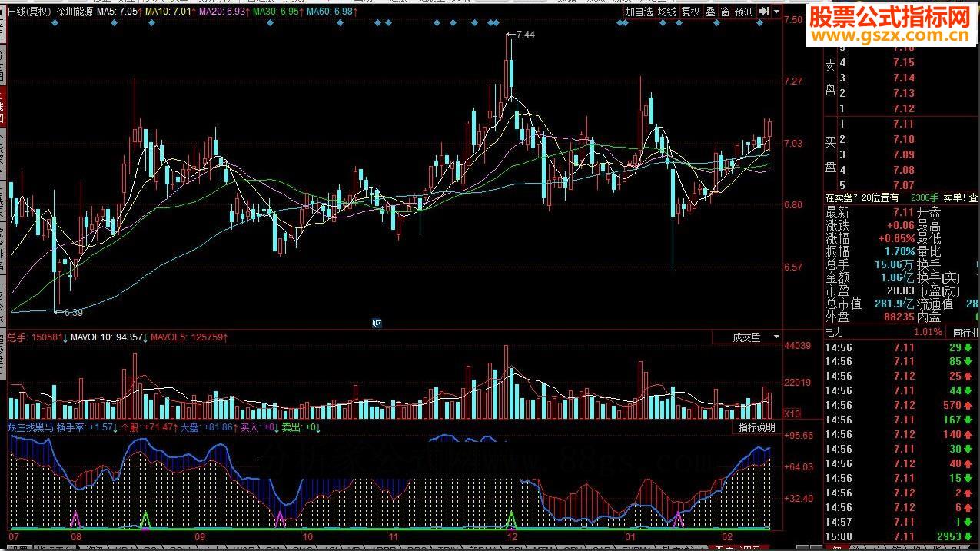This screenshot has height=551, width=980.
Task: Open the 同行业 peers tab
Action: tap(965, 333)
